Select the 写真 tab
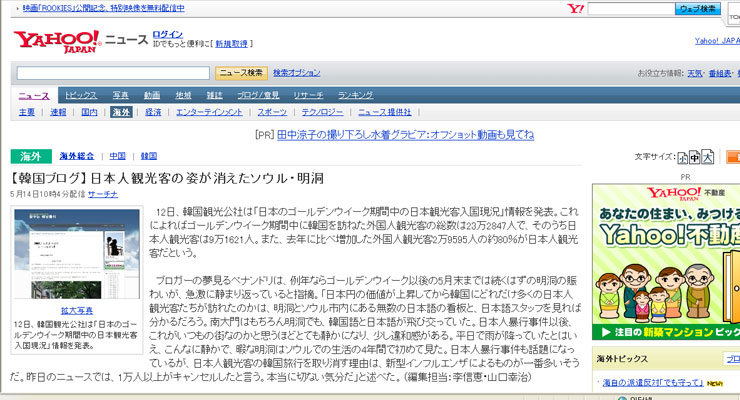This screenshot has width=740, height=400. (120, 95)
